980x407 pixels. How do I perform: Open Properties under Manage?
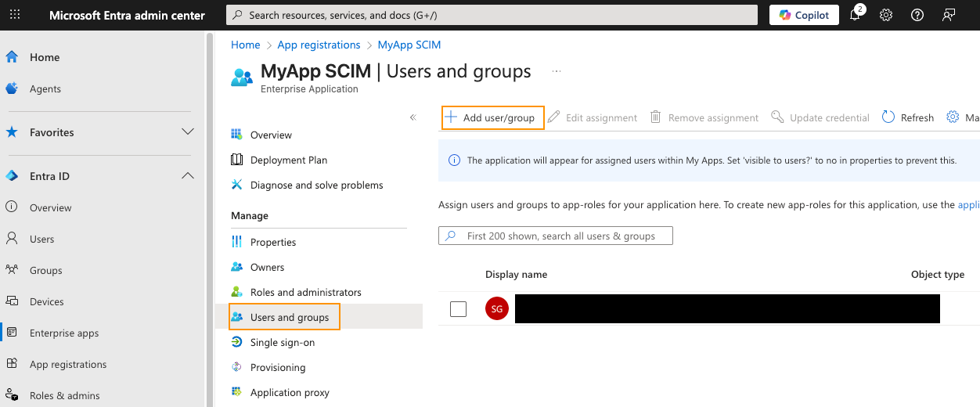(273, 242)
